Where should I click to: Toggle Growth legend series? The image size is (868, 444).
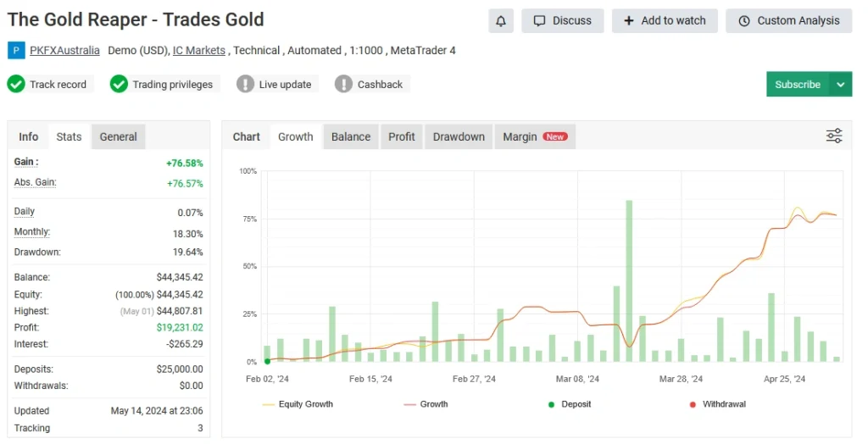(426, 404)
